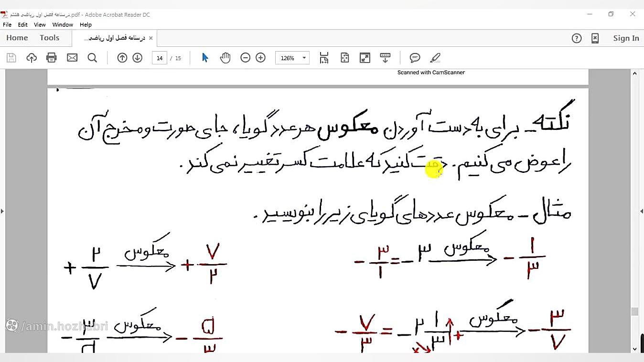Click the vertical scrollbar thumb

(634, 311)
